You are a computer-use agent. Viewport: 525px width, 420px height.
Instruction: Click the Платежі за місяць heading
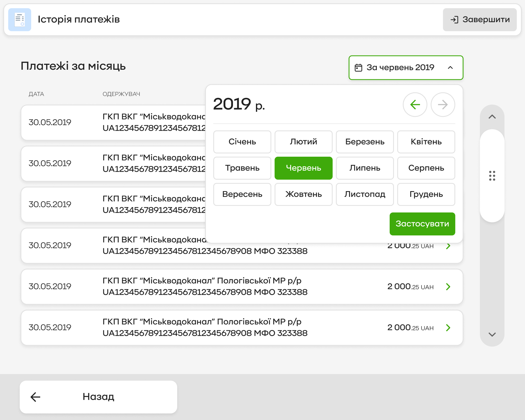pyautogui.click(x=73, y=66)
